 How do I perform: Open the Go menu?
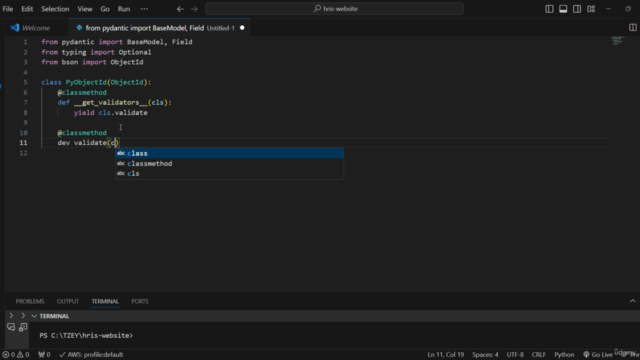105,9
